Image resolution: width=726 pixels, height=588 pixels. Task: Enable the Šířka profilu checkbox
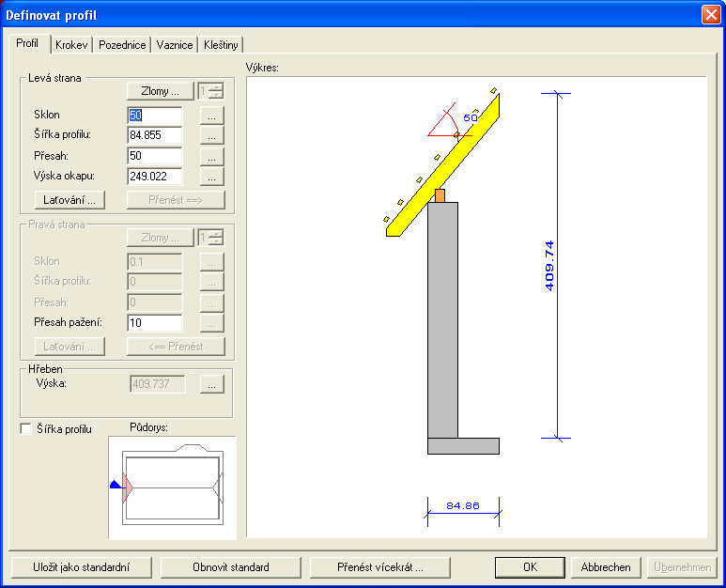(26, 428)
